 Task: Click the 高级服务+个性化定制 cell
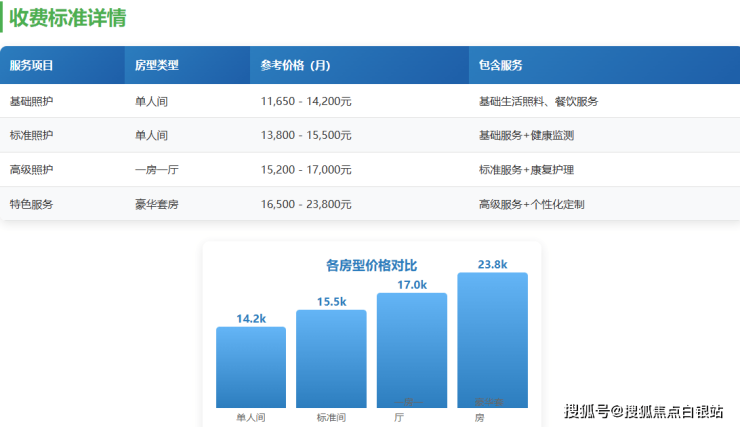pos(531,204)
